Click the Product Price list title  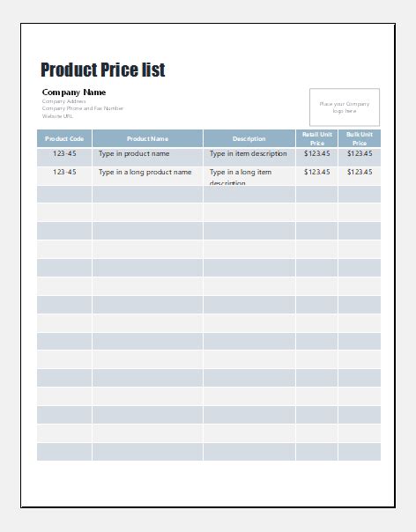[x=102, y=70]
